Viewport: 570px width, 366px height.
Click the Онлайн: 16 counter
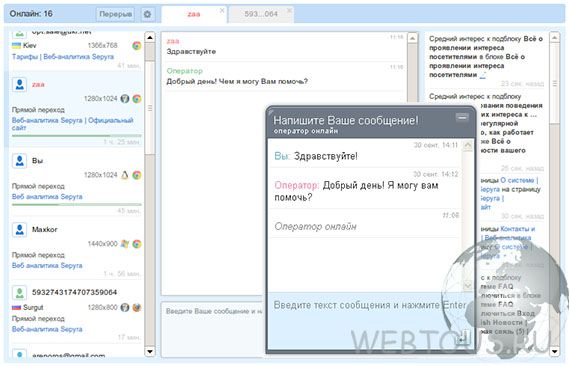[x=31, y=14]
